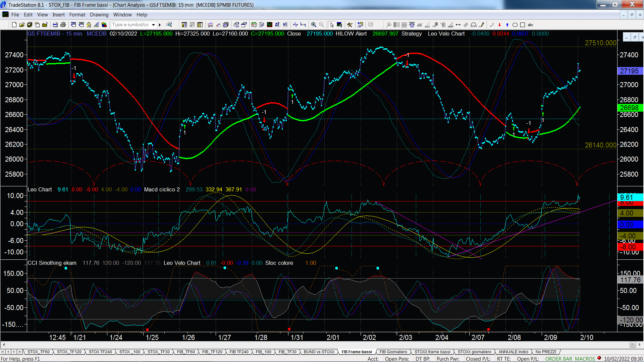Viewport: 644px width, 362px height.
Task: Select the trendline drawing tool
Action: [389, 25]
